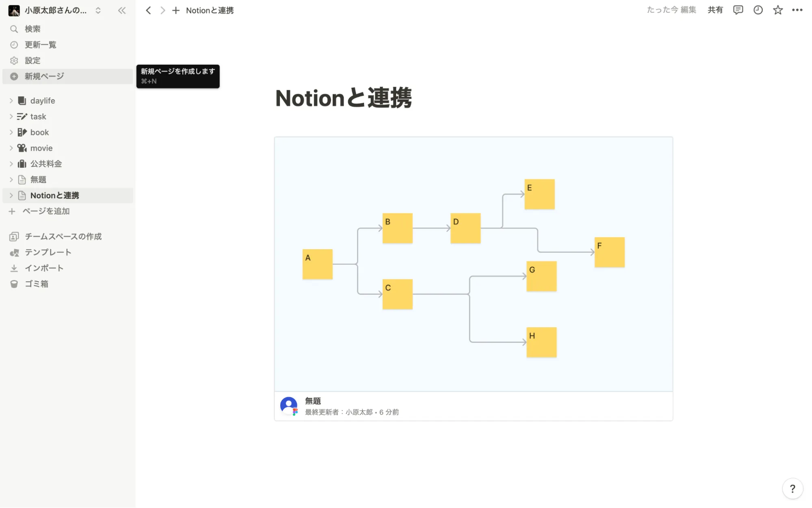The width and height of the screenshot is (812, 508).
Task: Select yellow sticky note C
Action: (x=397, y=294)
